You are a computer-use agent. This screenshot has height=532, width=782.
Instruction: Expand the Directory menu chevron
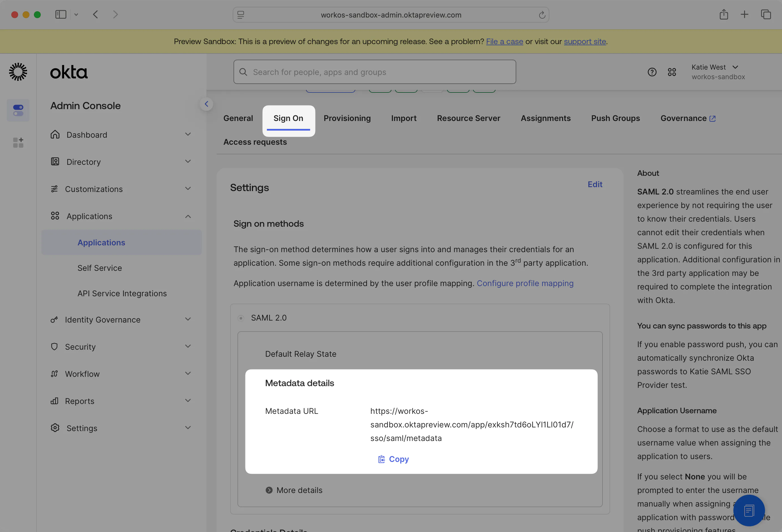point(188,161)
